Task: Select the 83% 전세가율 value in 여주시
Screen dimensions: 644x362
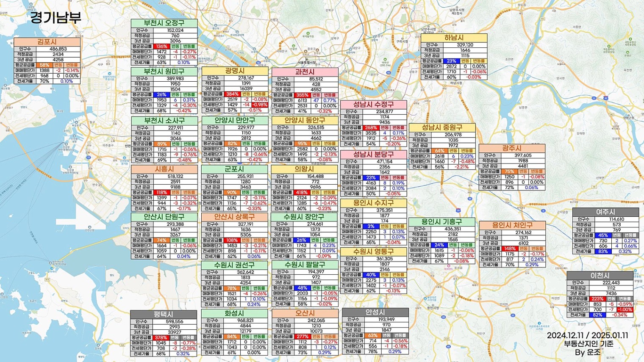Action: [603, 251]
